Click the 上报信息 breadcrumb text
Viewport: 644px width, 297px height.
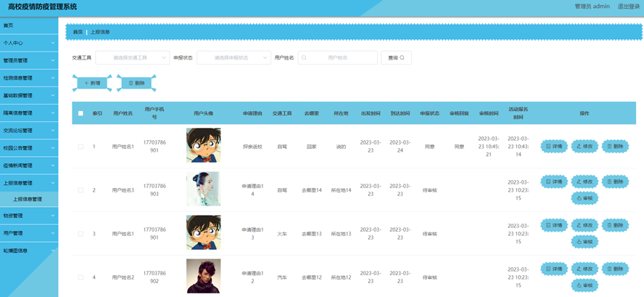pos(100,32)
